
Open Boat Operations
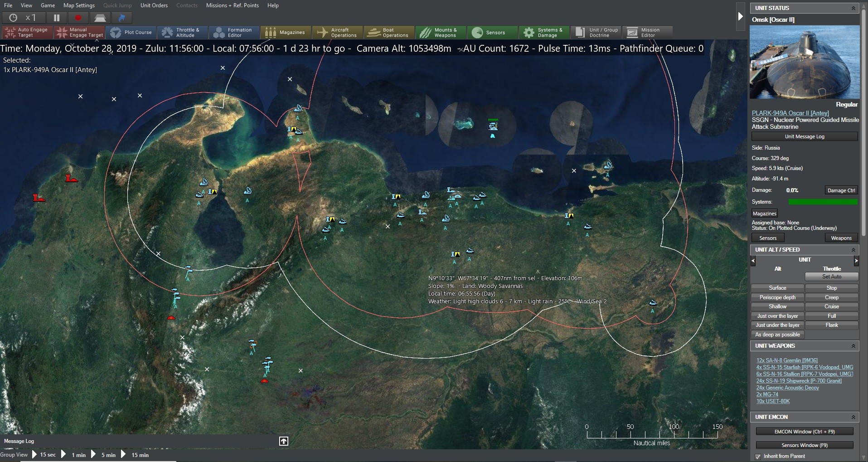point(388,32)
